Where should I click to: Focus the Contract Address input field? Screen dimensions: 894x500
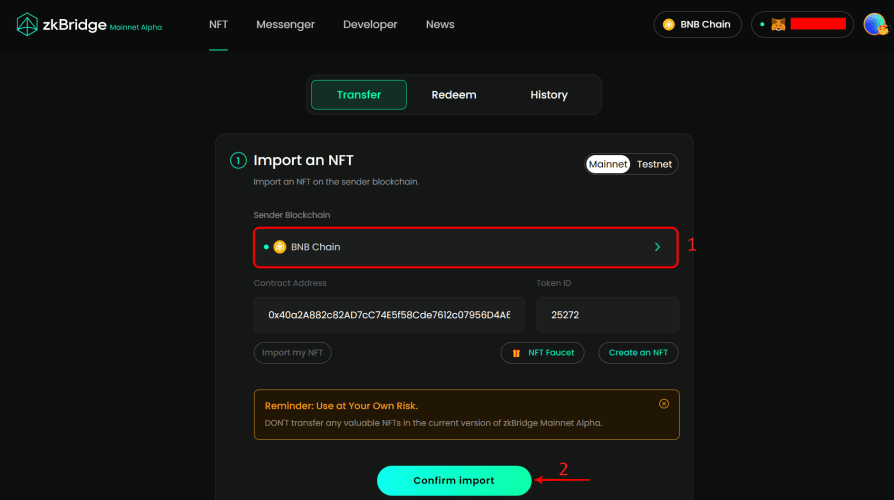click(389, 315)
